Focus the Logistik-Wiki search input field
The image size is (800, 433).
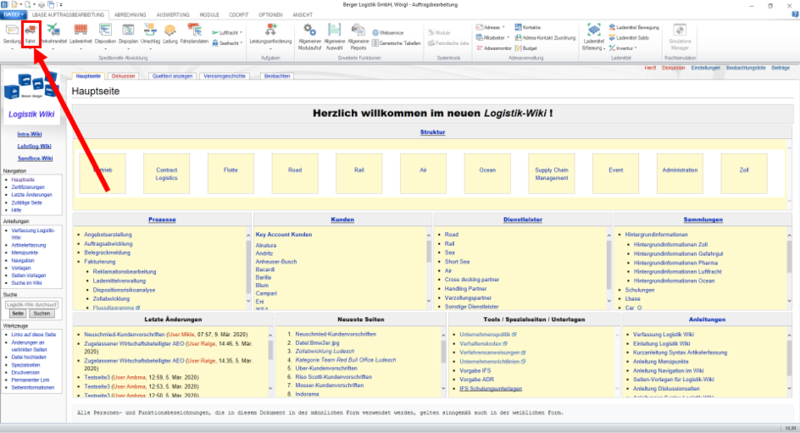click(x=32, y=304)
